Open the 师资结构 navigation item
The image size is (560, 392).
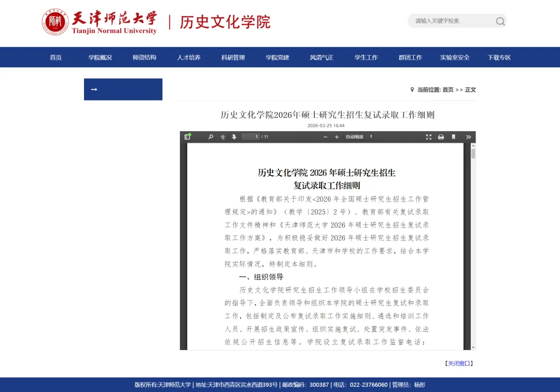(144, 58)
